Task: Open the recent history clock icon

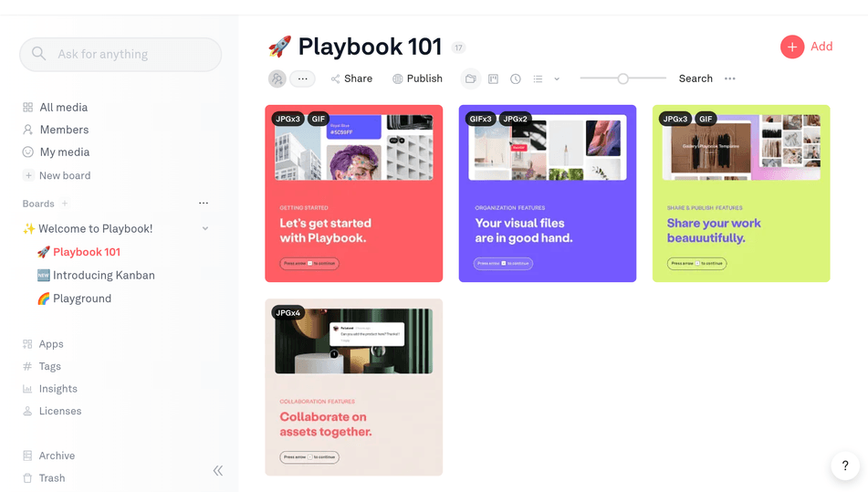Action: pyautogui.click(x=516, y=79)
